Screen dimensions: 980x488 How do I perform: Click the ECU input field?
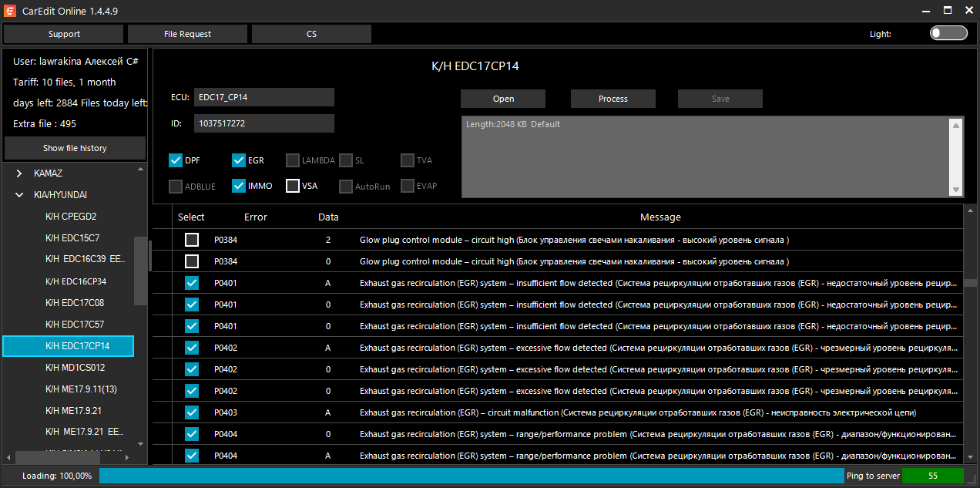click(264, 97)
